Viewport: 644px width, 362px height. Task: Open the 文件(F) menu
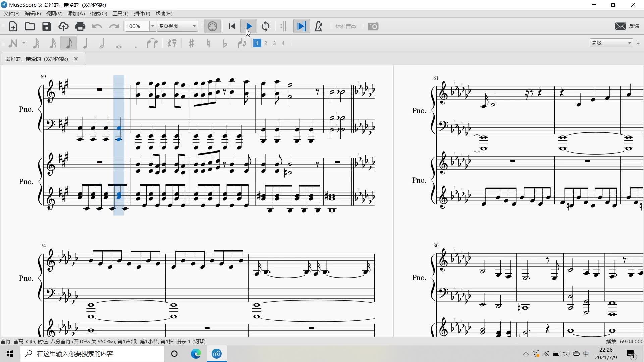[12, 14]
